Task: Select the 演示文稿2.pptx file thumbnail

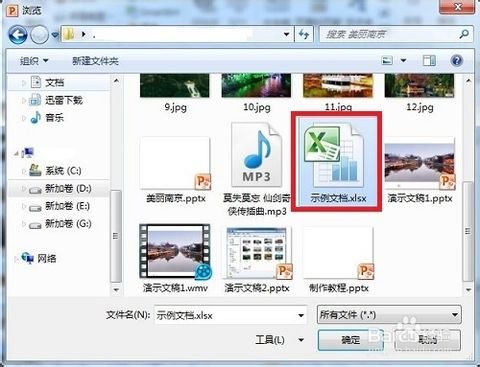Action: pos(257,253)
